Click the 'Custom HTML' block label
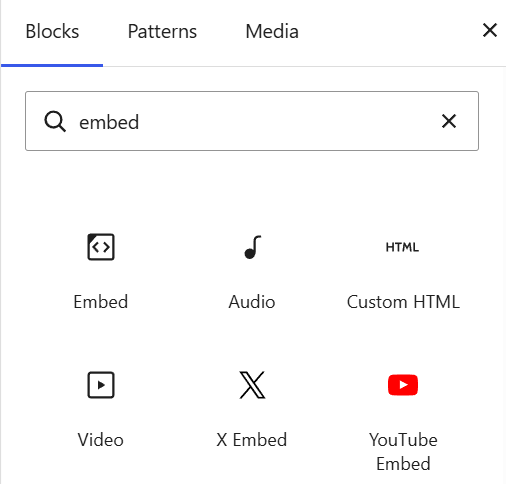This screenshot has width=506, height=484. pos(403,302)
